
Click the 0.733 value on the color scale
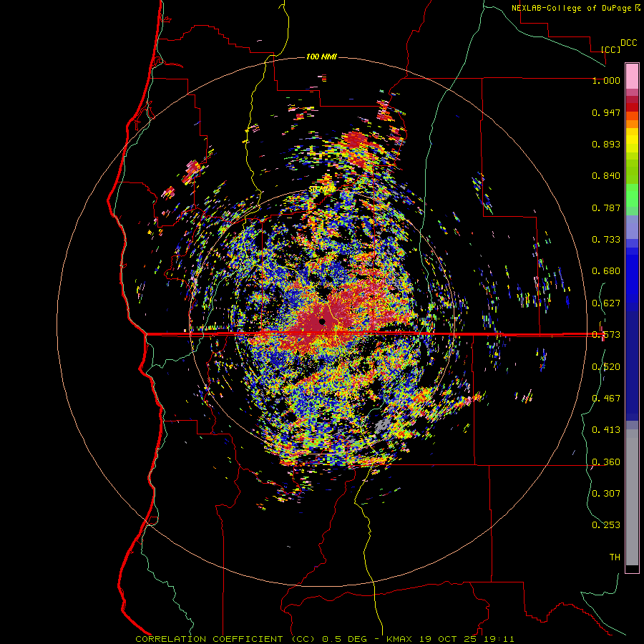[606, 240]
